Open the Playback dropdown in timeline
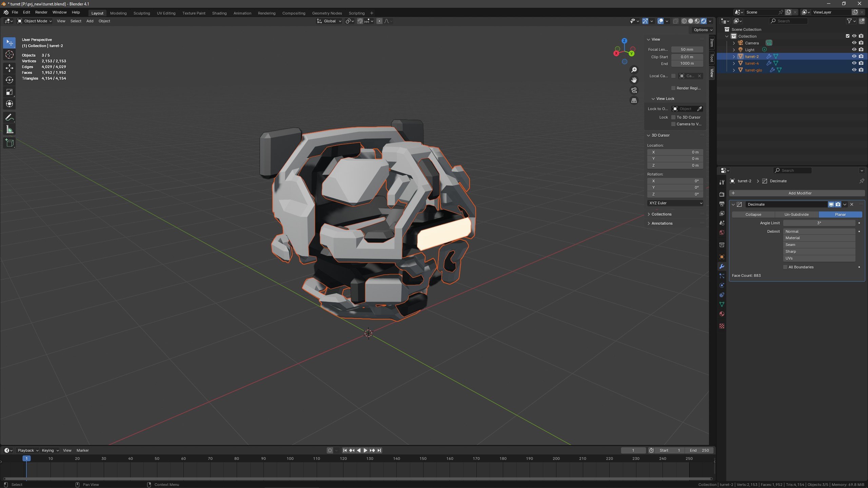Viewport: 868px width, 488px height. (x=28, y=450)
